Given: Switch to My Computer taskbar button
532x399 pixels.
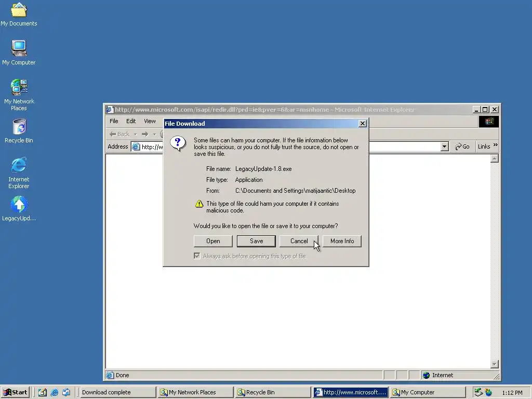Looking at the screenshot, I should point(428,392).
